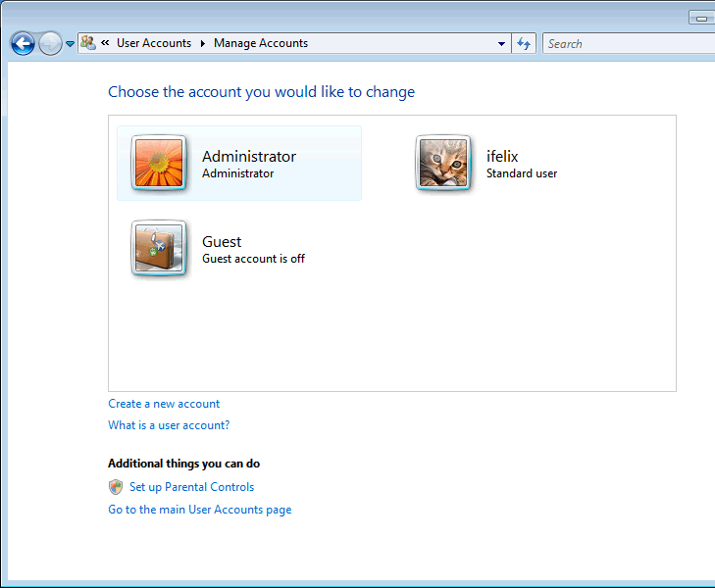Expand the arrow after User Accounts breadcrumb
The width and height of the screenshot is (715, 588).
pos(203,43)
